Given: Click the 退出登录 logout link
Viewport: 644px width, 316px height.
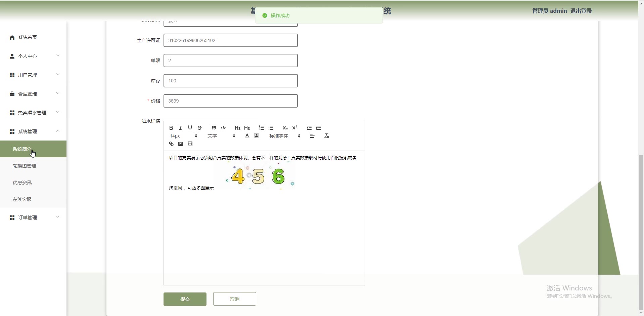Looking at the screenshot, I should pyautogui.click(x=581, y=11).
